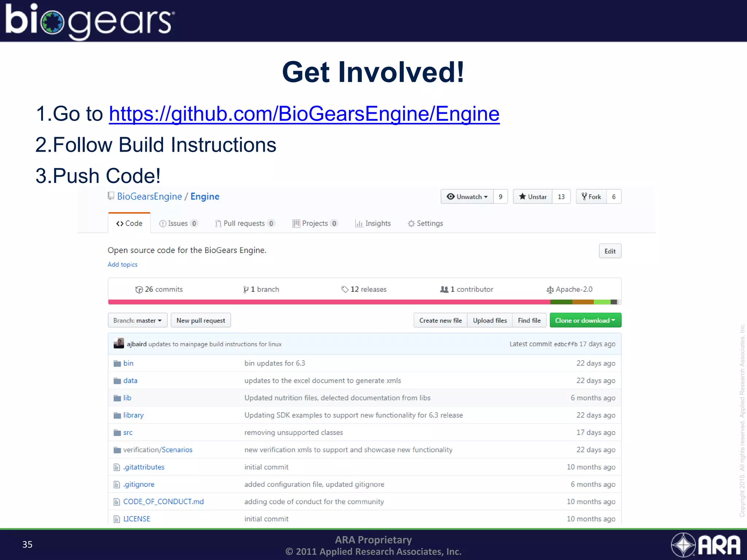Click the pink language bar segment
Viewport: 747px width, 560px height.
[329, 302]
